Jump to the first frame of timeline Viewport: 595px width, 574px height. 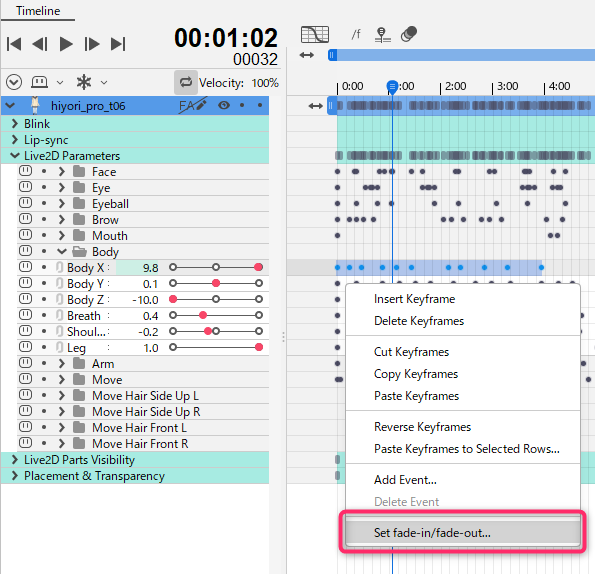(14, 44)
